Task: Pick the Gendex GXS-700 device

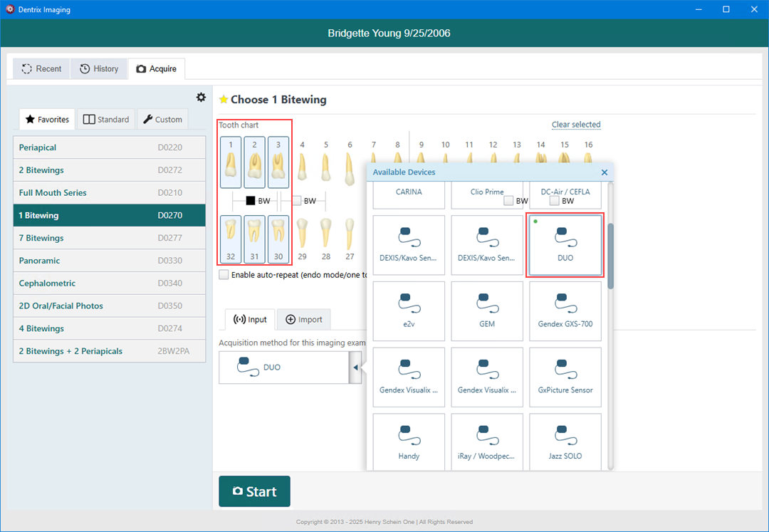Action: point(565,311)
